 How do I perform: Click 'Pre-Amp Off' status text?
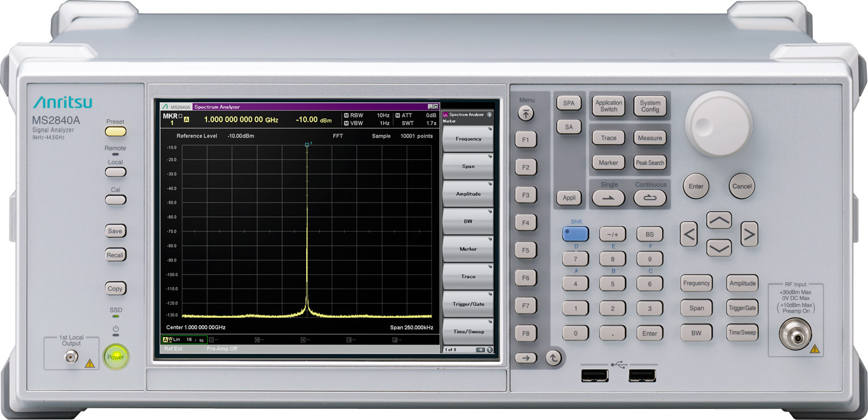222,349
